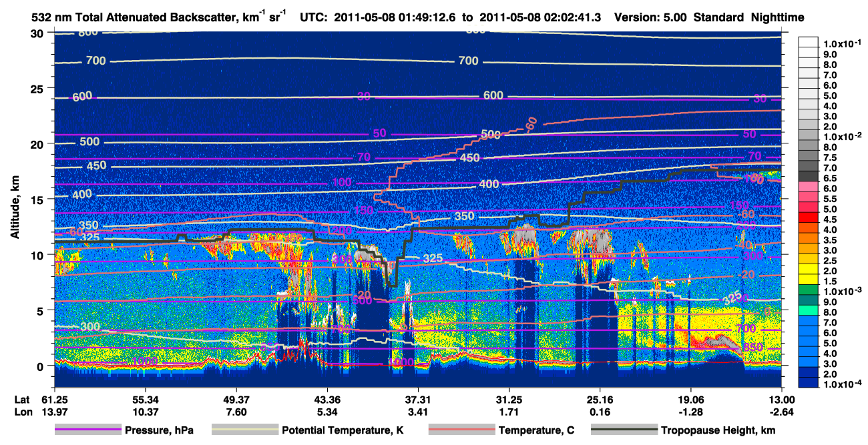
Task: Click the Potential Temperature legend line swatch
Action: click(244, 430)
